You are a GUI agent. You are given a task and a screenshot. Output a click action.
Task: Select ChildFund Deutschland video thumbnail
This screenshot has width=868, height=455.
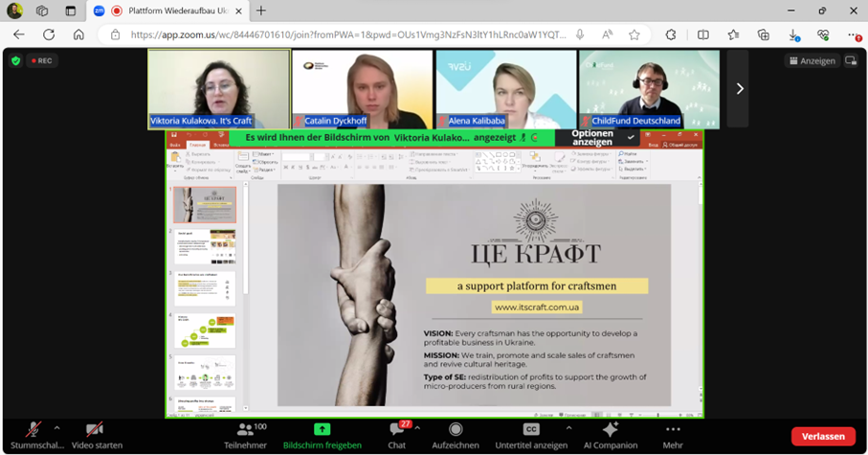650,89
